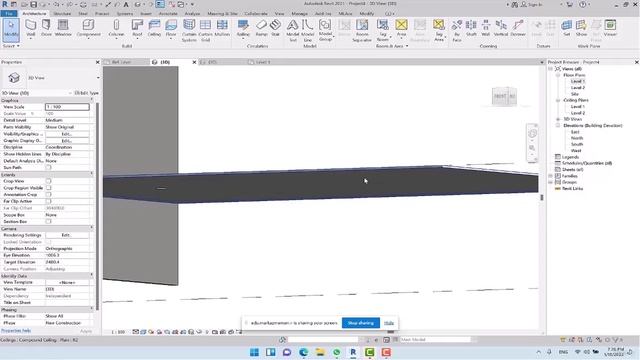Collapse the Floor Plans tree node
The width and height of the screenshot is (640, 360).
click(558, 75)
